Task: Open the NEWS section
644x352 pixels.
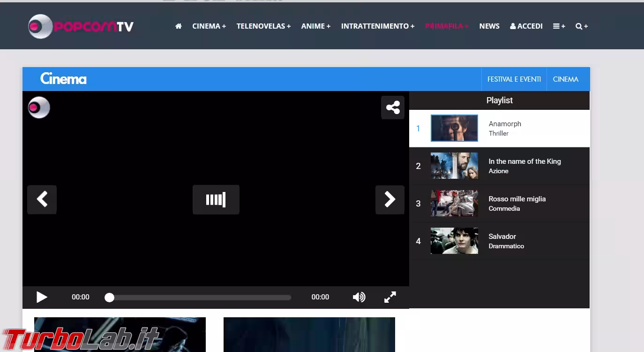Action: pos(489,26)
